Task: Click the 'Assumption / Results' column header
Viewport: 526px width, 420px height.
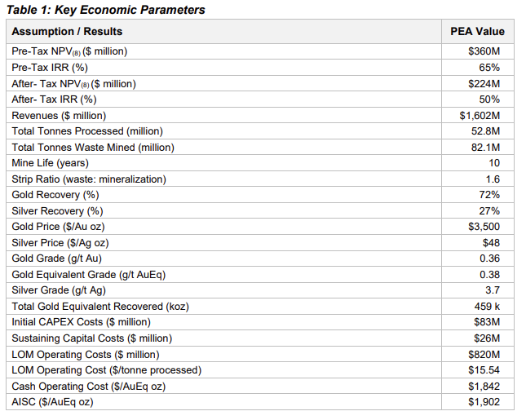Action: 67,32
